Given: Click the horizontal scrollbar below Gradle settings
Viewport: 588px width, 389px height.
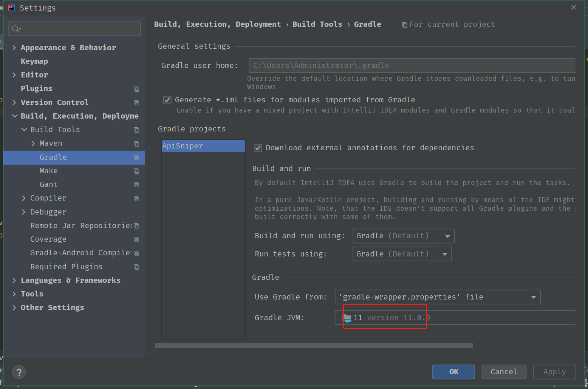Looking at the screenshot, I should 314,345.
